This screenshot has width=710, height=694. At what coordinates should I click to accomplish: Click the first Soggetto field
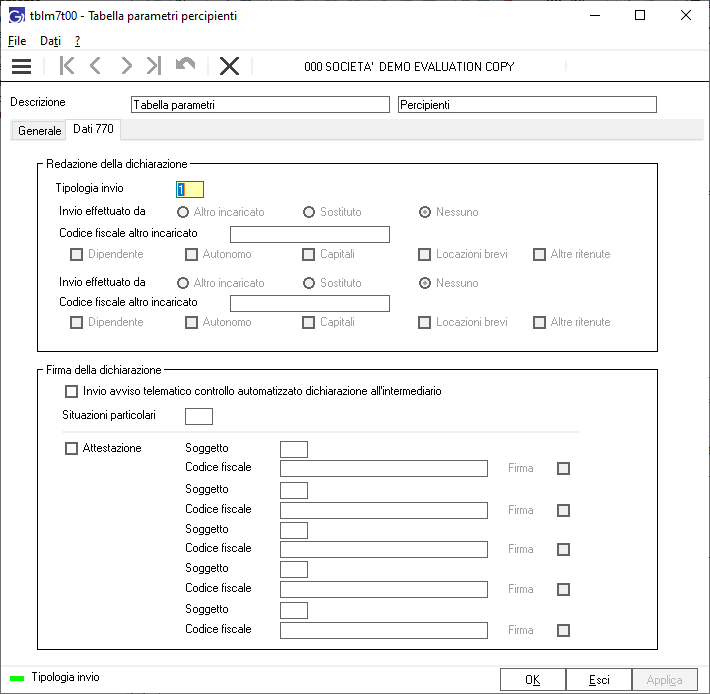pos(294,450)
